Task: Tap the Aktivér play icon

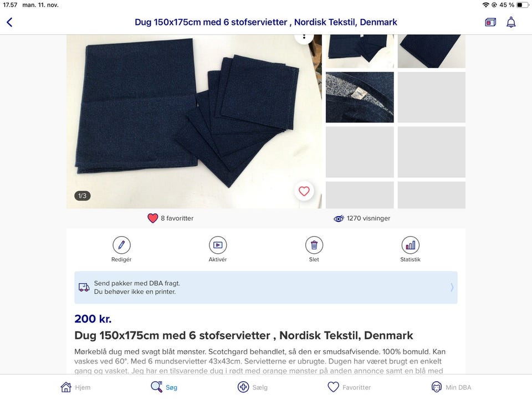Action: (218, 245)
